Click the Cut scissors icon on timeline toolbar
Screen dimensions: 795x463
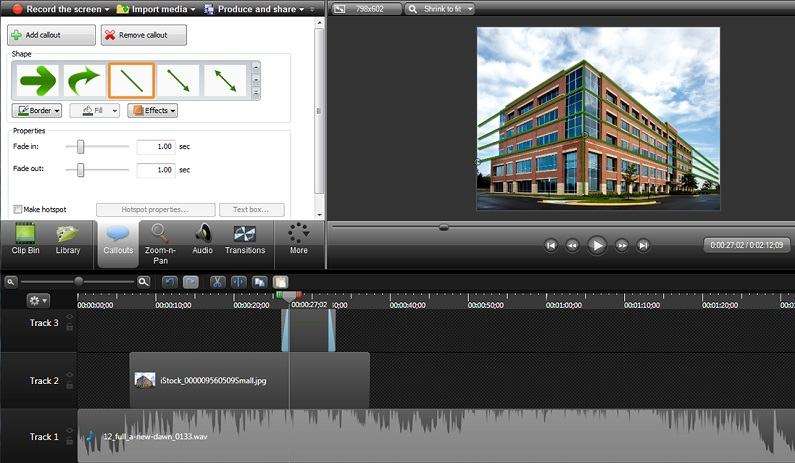coord(216,282)
